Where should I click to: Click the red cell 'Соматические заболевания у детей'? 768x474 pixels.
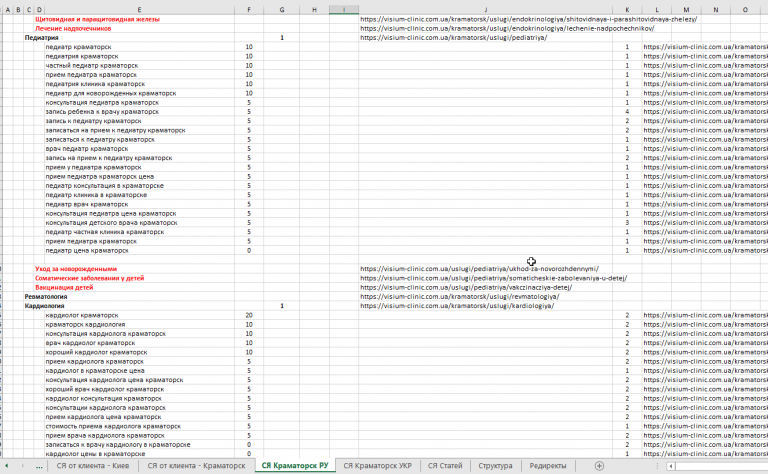point(90,278)
